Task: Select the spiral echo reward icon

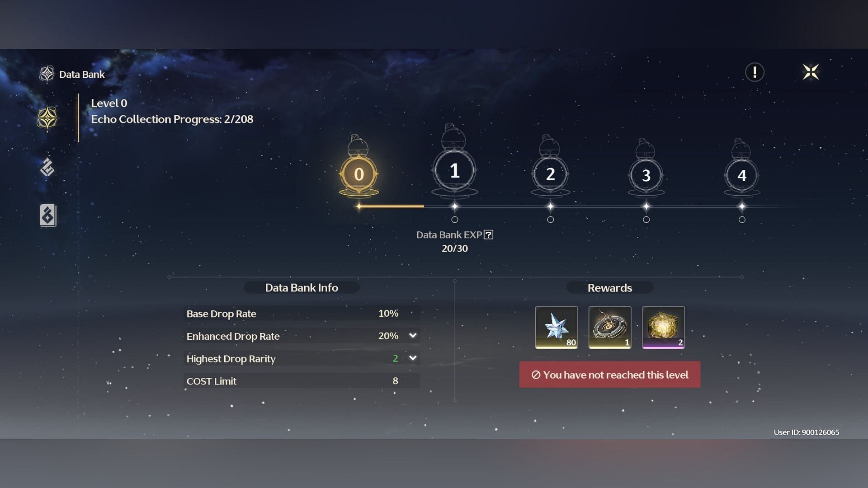Action: [609, 327]
